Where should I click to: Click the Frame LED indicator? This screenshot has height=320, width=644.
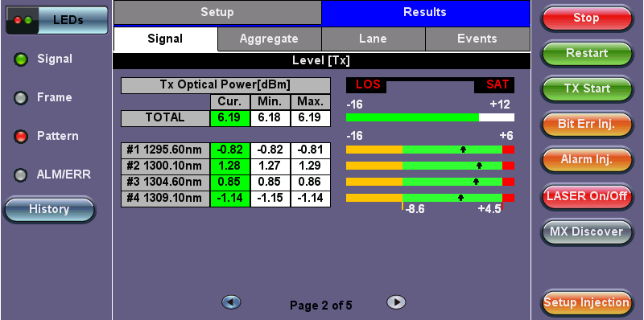coord(20,98)
